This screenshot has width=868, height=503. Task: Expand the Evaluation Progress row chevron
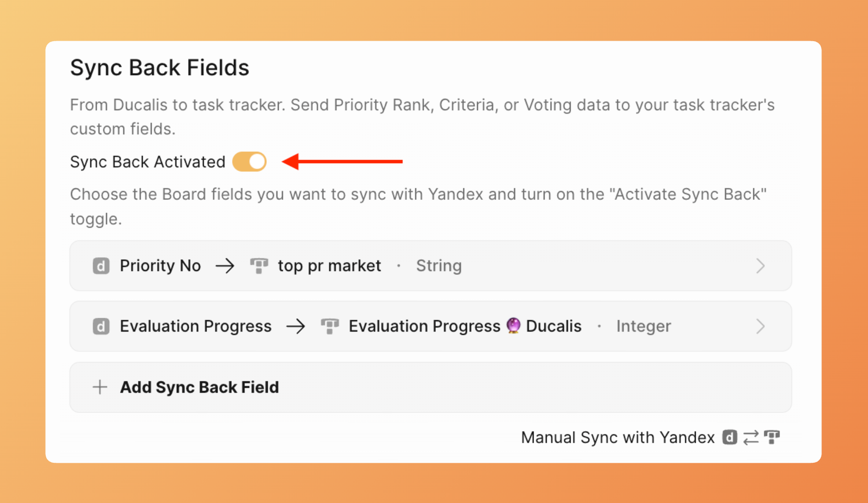[760, 326]
